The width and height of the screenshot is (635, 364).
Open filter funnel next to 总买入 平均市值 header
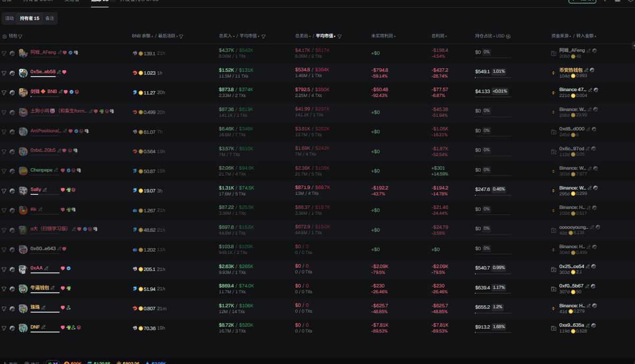pyautogui.click(x=264, y=37)
